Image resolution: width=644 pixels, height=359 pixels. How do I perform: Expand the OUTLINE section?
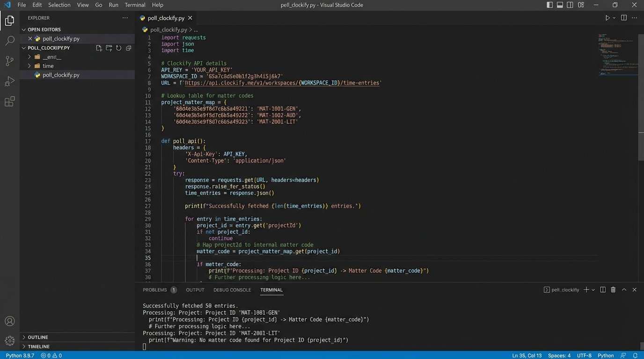click(x=38, y=337)
